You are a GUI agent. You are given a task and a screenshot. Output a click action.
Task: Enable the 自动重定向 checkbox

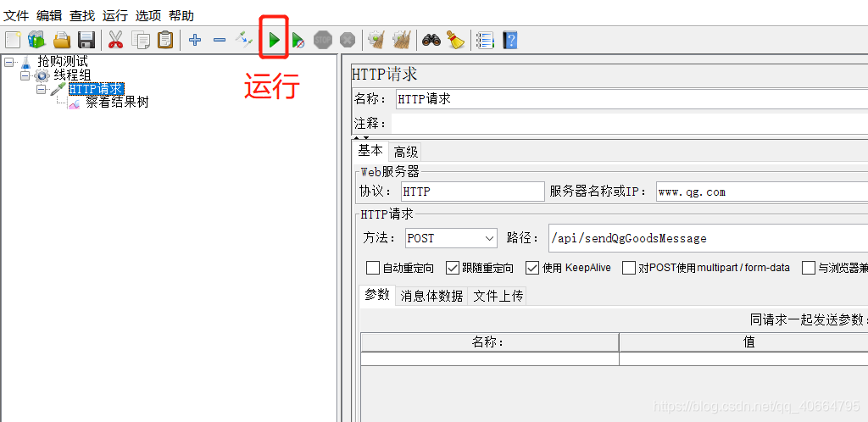click(373, 269)
